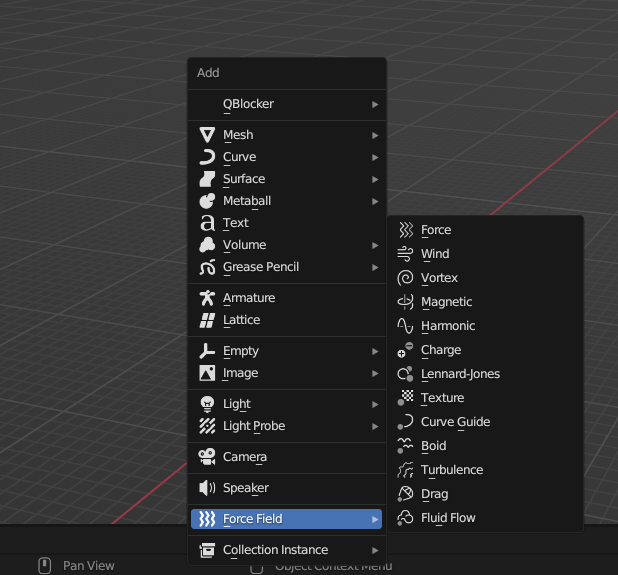Image resolution: width=618 pixels, height=575 pixels.
Task: Click the Text 'a' icon
Action: (207, 223)
